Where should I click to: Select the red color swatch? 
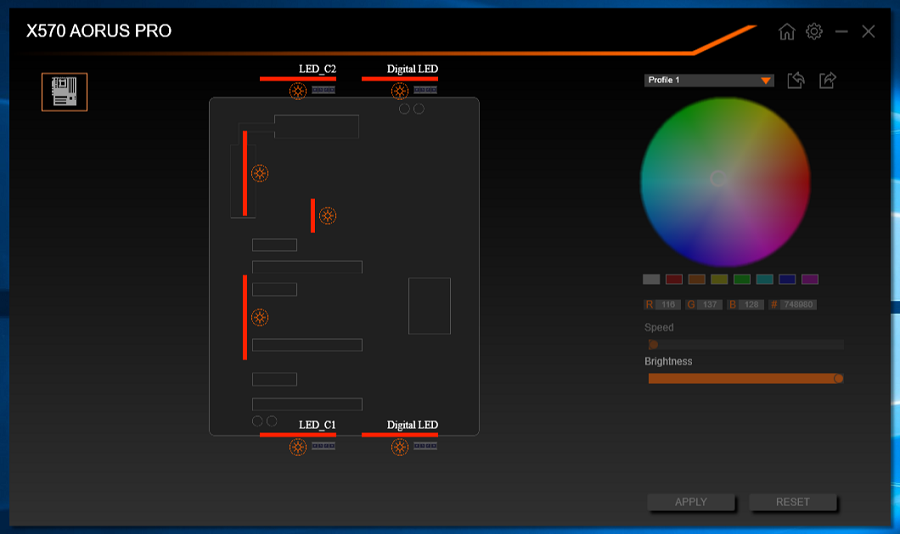click(674, 280)
